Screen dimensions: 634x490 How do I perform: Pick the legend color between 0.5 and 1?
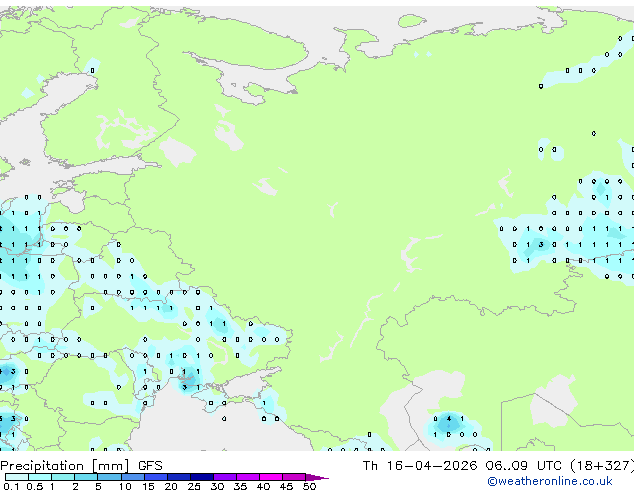[x=40, y=477]
